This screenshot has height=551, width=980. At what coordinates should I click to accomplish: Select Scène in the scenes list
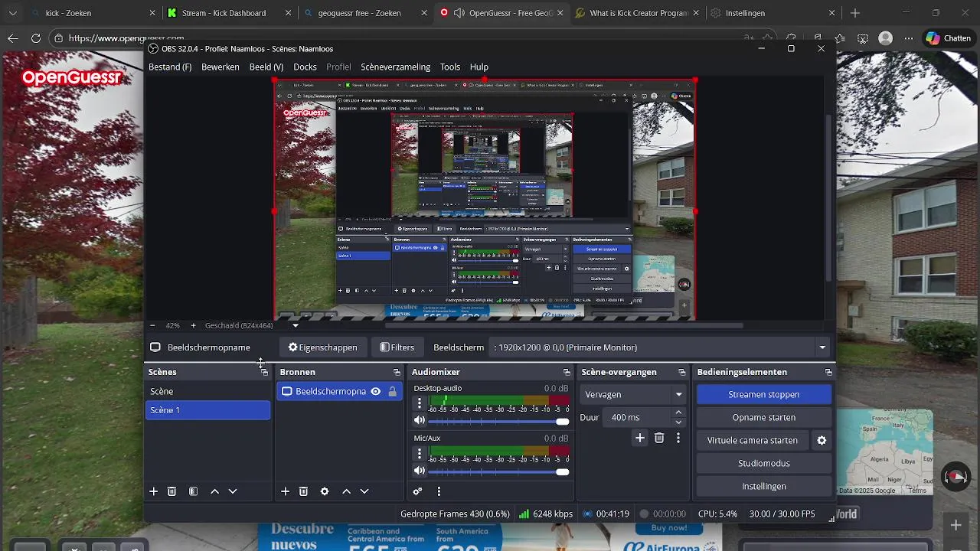coord(208,391)
